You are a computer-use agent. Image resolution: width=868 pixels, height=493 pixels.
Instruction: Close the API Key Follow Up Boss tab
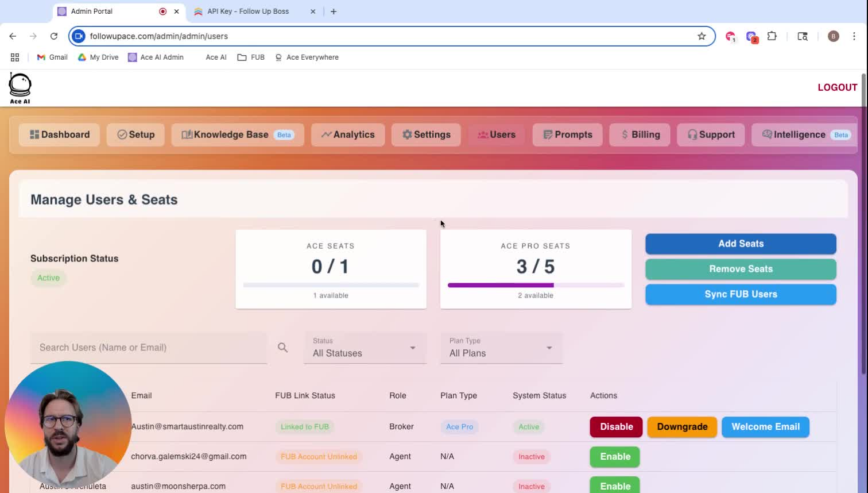click(x=313, y=11)
